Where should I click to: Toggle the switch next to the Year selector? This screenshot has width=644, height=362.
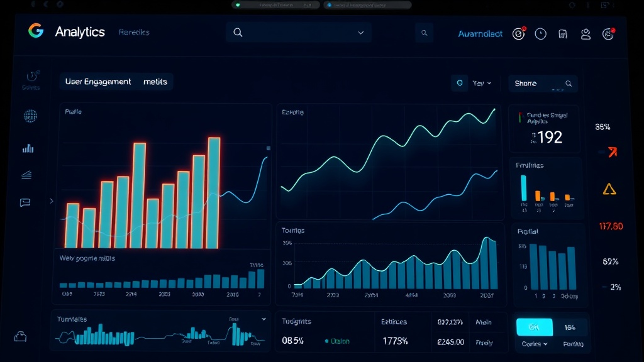[460, 82]
